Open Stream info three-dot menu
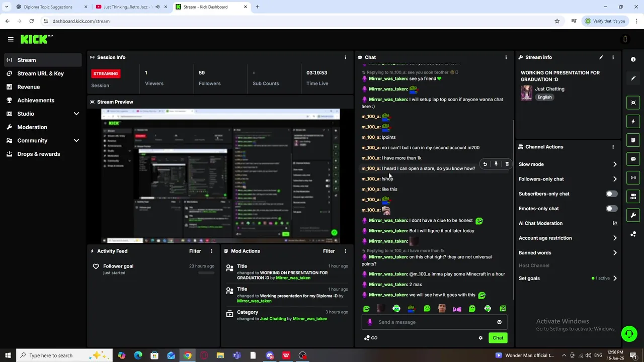 613,57
